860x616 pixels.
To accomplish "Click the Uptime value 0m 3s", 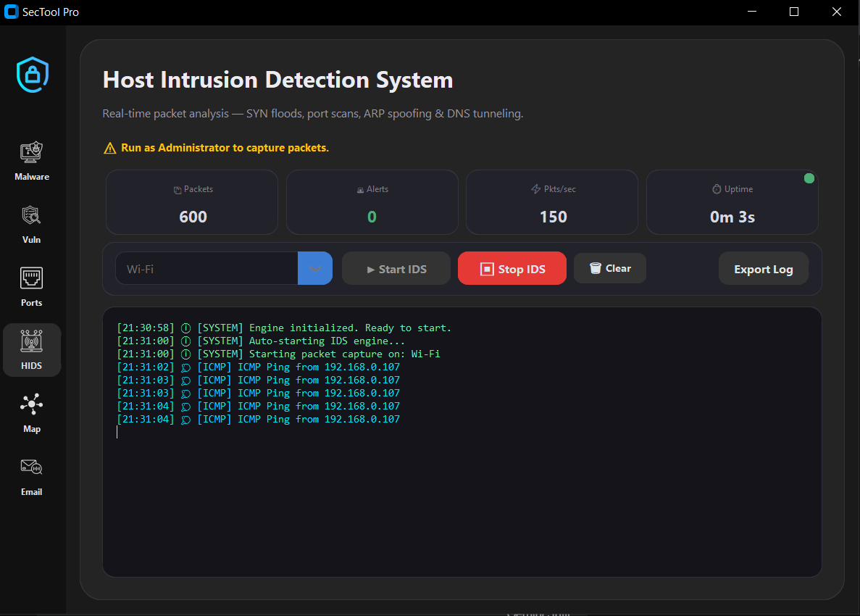I will click(732, 217).
